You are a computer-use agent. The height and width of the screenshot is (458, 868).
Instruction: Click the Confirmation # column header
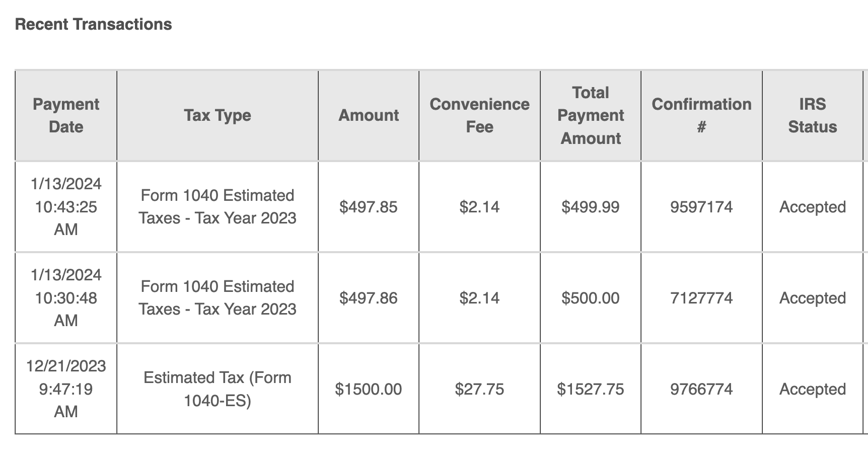point(701,116)
